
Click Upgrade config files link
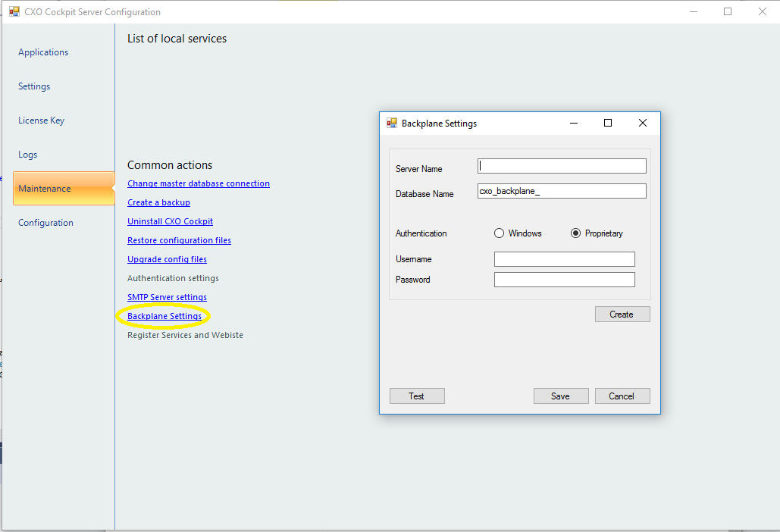pyautogui.click(x=167, y=259)
